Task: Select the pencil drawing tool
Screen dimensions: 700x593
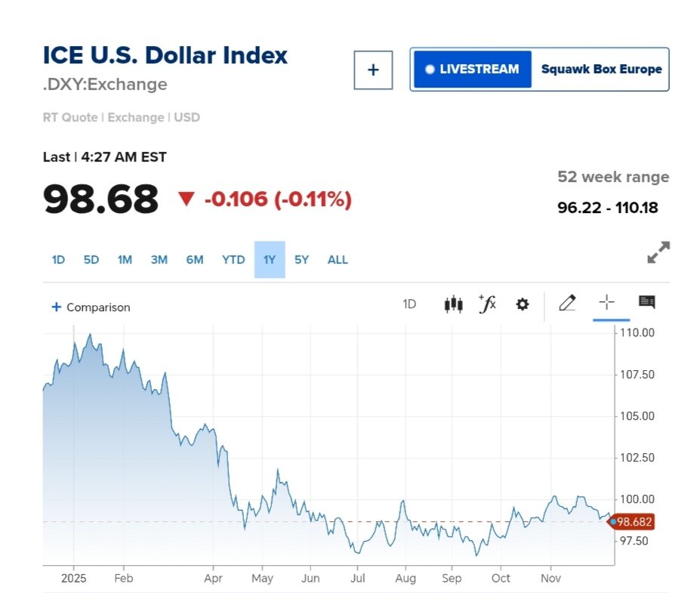Action: pos(567,304)
